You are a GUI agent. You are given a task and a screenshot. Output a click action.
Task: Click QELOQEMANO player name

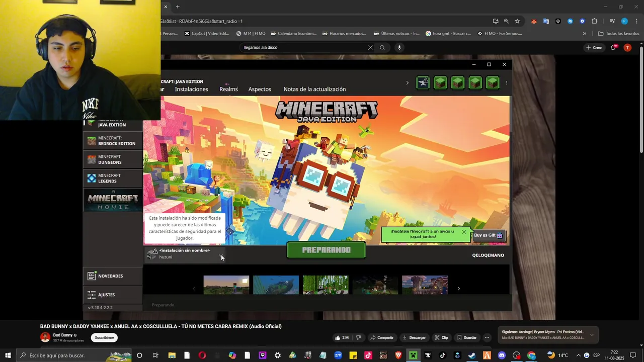[x=488, y=255]
